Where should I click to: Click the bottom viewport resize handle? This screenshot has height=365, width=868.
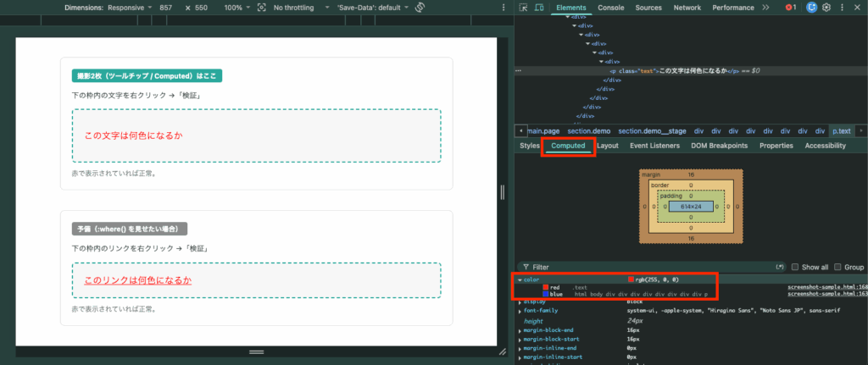click(256, 351)
